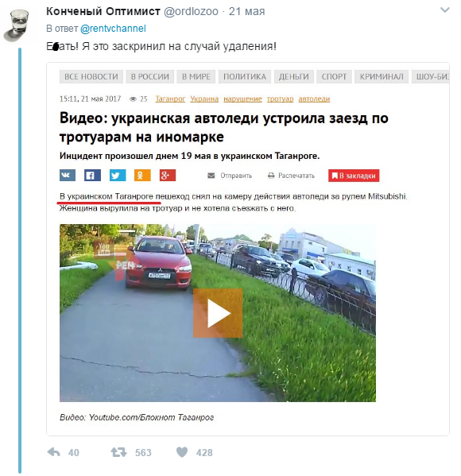Share via the Facebook icon
The image size is (461, 476).
point(92,176)
